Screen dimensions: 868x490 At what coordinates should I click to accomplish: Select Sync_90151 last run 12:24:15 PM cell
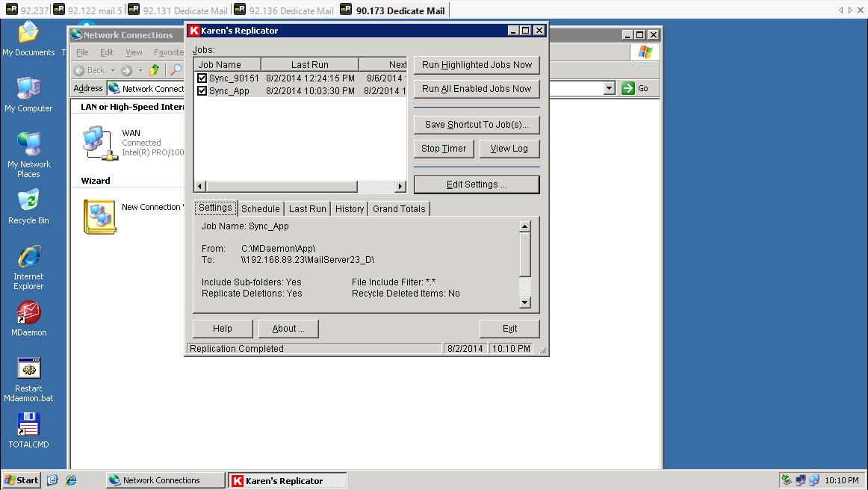(310, 78)
